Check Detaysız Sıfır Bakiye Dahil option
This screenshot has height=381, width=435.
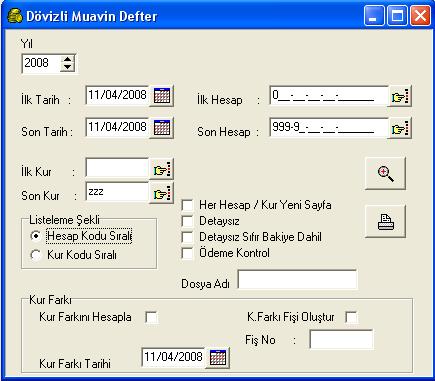click(x=187, y=237)
